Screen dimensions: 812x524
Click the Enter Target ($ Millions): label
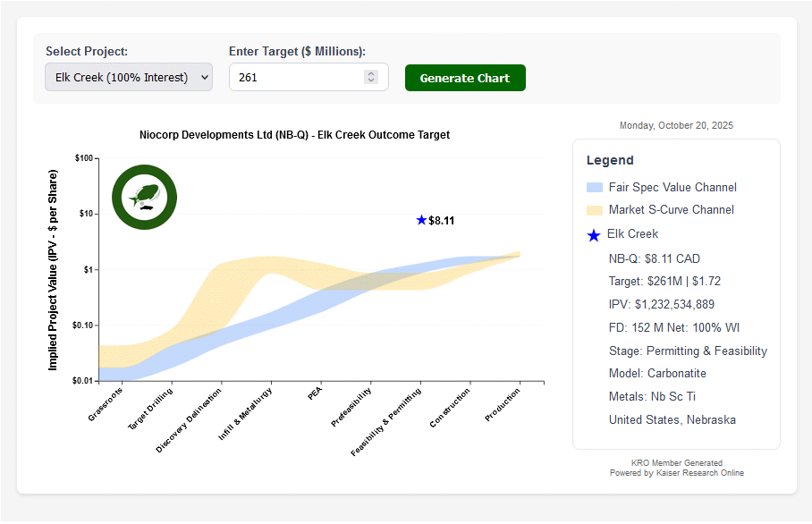click(297, 51)
